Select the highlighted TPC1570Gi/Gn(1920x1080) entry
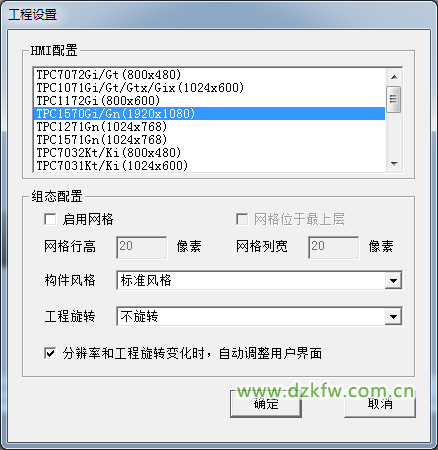The width and height of the screenshot is (438, 450). 209,114
